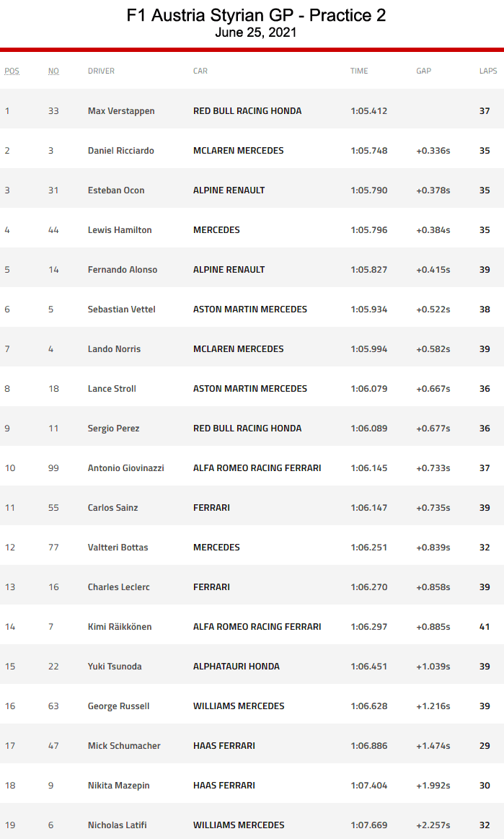504x839 pixels.
Task: Click Lewis Hamilton's name
Action: tap(120, 230)
